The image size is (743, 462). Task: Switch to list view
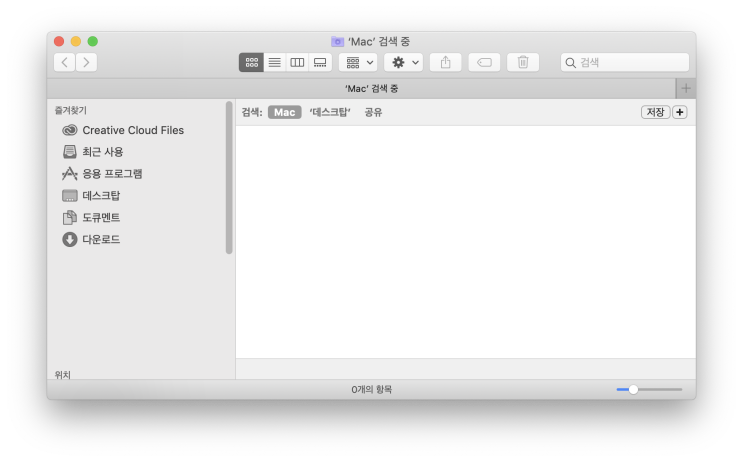[x=274, y=62]
